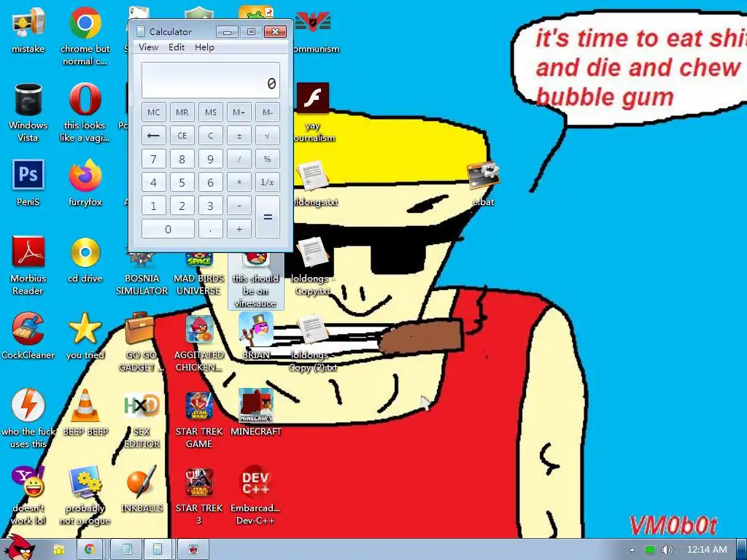Open the 'mistake' desktop icon
This screenshot has width=747, height=560.
[28, 29]
